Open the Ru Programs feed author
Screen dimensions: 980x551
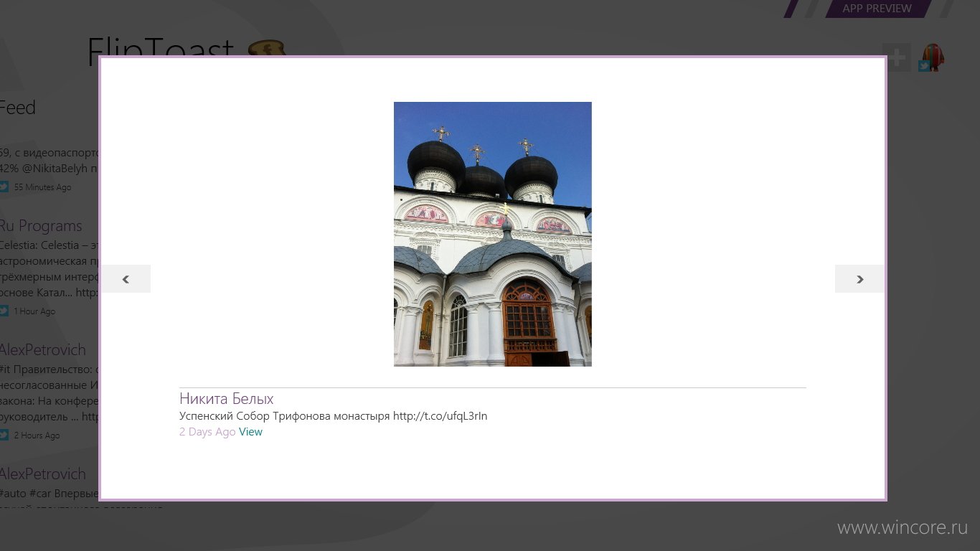pyautogui.click(x=41, y=226)
